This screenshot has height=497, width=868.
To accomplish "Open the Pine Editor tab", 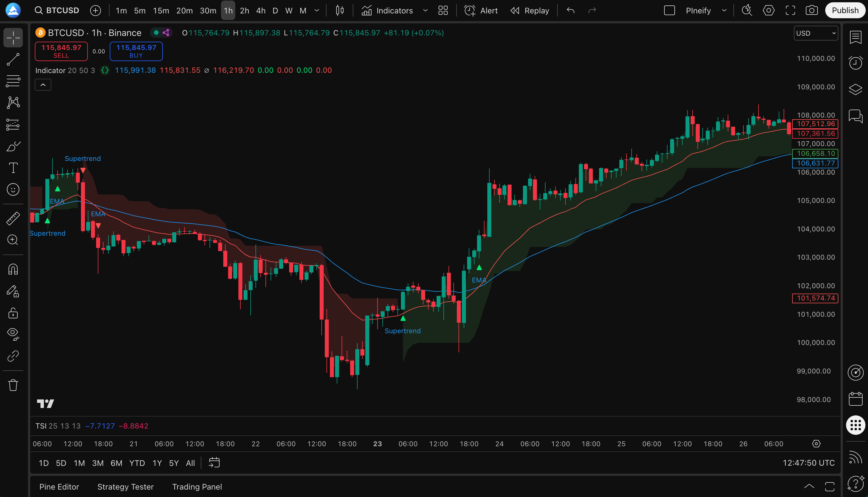I will pos(59,487).
